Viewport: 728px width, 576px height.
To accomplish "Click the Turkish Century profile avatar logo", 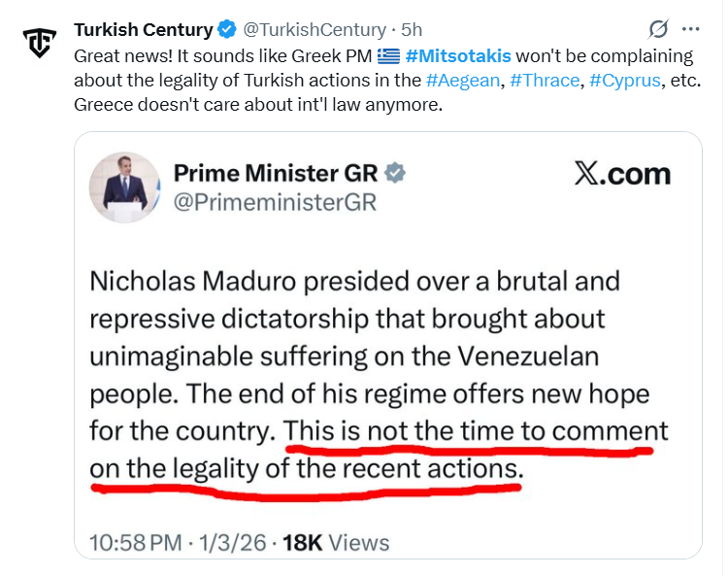I will tap(40, 42).
